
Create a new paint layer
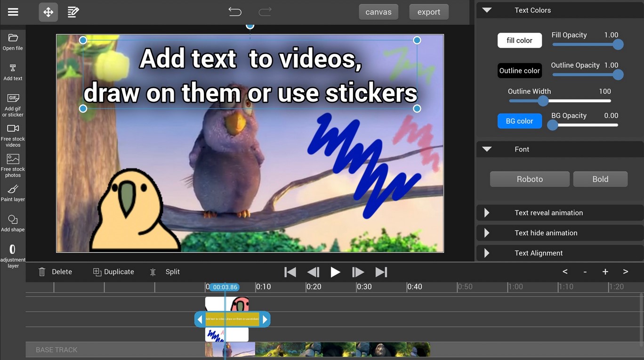13,193
